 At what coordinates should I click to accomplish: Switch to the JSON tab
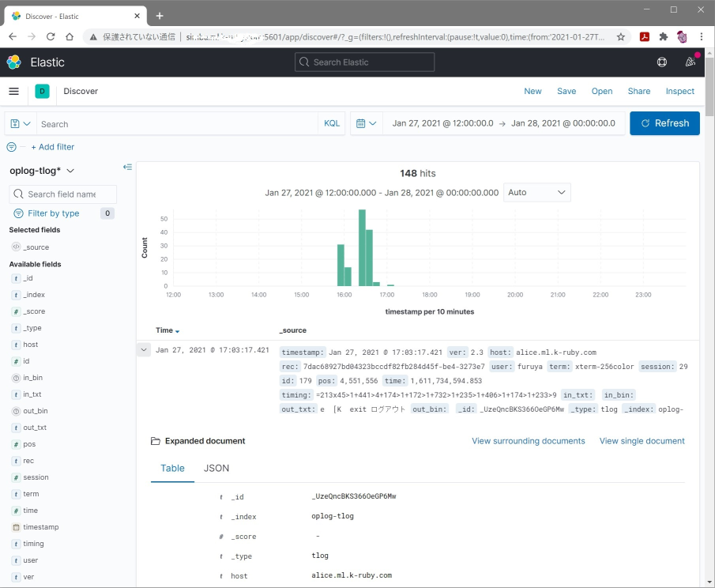click(216, 469)
